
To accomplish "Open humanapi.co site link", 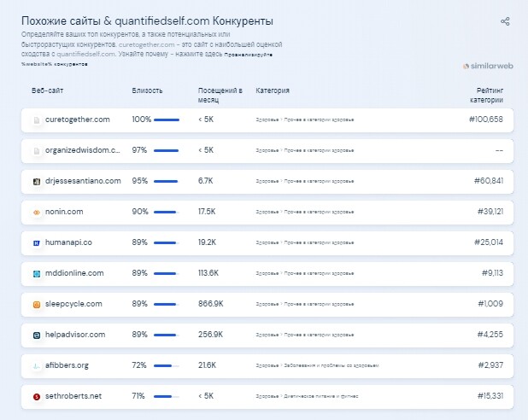I will point(68,242).
